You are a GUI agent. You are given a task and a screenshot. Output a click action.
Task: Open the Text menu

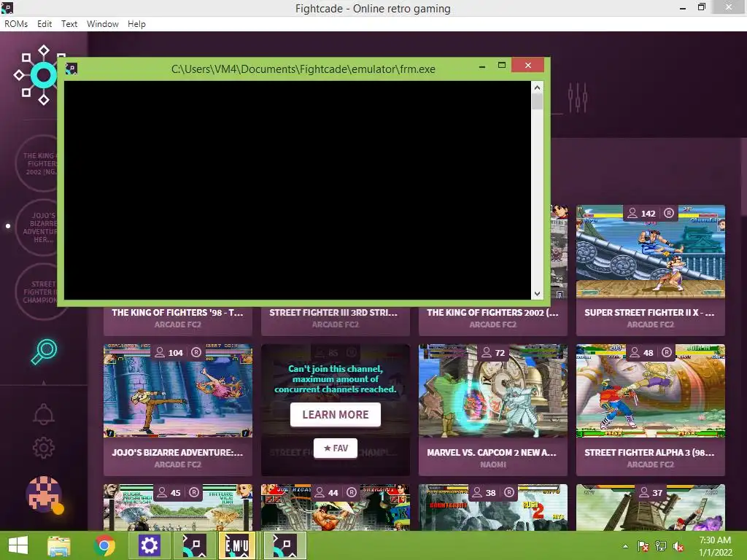pyautogui.click(x=69, y=24)
